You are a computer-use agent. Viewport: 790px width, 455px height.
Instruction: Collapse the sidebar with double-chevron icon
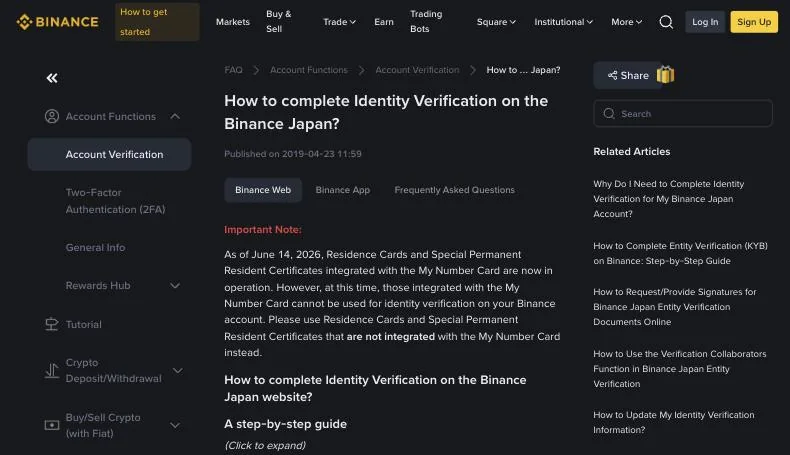pyautogui.click(x=52, y=78)
